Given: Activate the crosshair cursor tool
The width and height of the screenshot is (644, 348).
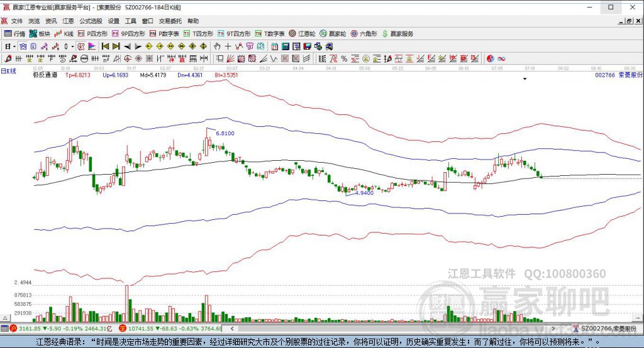Looking at the screenshot, I should point(228,46).
